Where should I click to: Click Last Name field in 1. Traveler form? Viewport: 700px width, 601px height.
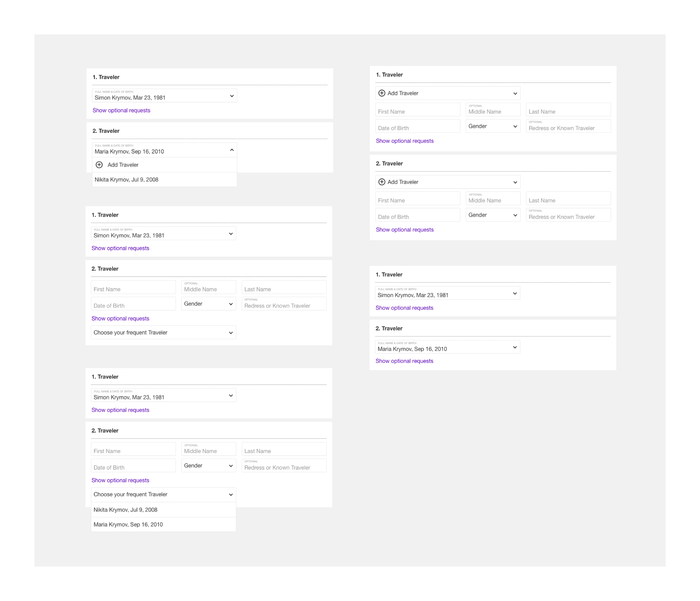[x=568, y=110]
